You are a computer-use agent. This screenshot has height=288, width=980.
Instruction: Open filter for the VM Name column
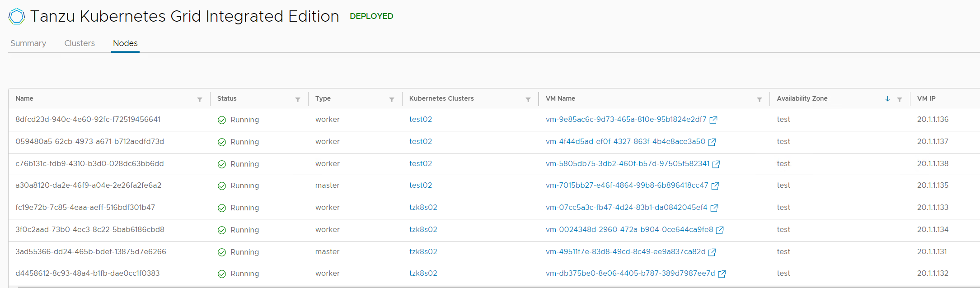760,99
